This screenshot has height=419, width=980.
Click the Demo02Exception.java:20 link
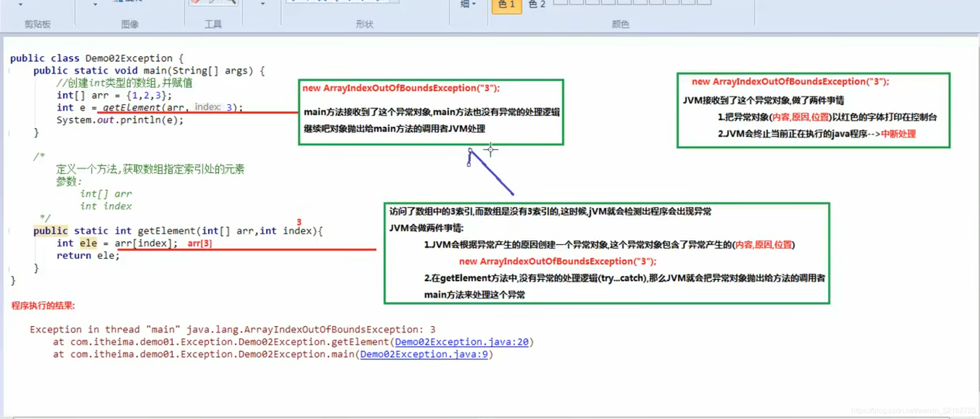click(462, 342)
